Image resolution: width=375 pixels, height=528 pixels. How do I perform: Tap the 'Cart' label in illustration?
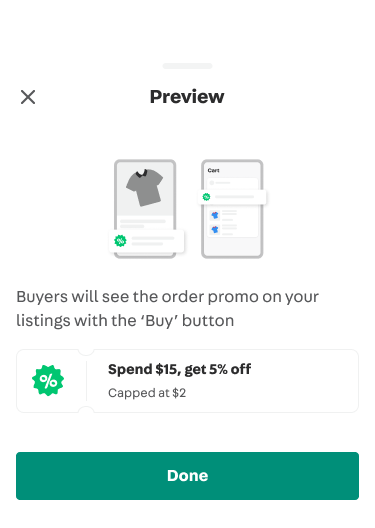tap(213, 170)
